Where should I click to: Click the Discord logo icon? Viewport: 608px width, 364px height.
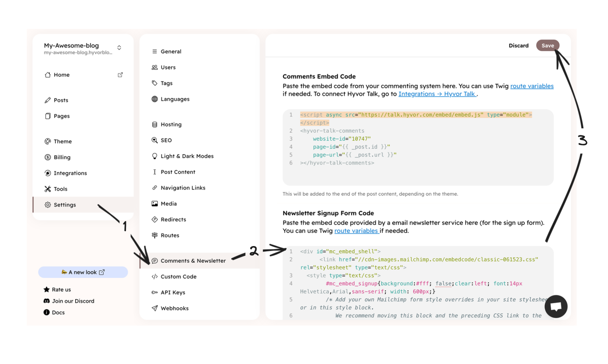[47, 301]
